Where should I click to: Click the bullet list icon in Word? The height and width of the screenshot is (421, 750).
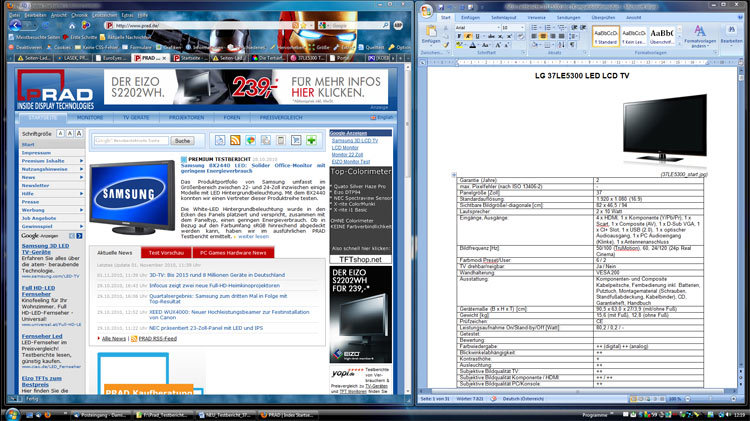point(534,27)
